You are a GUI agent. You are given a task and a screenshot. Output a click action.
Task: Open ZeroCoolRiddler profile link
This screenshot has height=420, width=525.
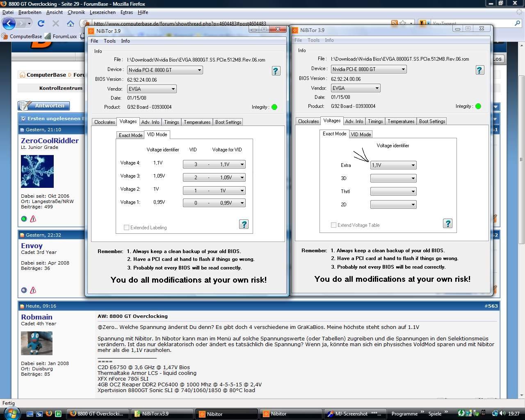tap(50, 140)
